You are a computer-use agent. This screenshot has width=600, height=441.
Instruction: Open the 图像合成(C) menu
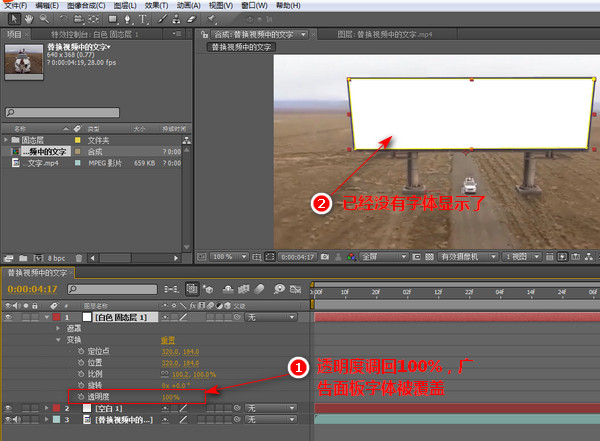point(86,6)
